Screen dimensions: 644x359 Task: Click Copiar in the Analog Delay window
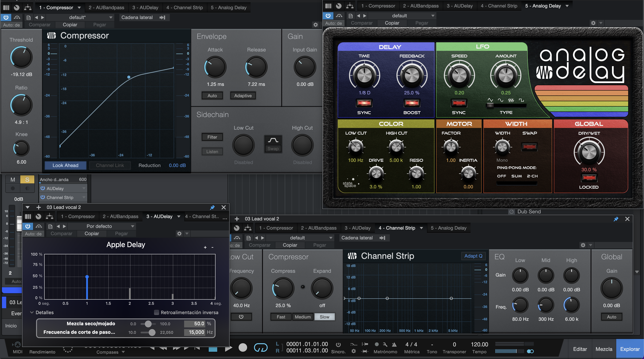click(x=392, y=23)
